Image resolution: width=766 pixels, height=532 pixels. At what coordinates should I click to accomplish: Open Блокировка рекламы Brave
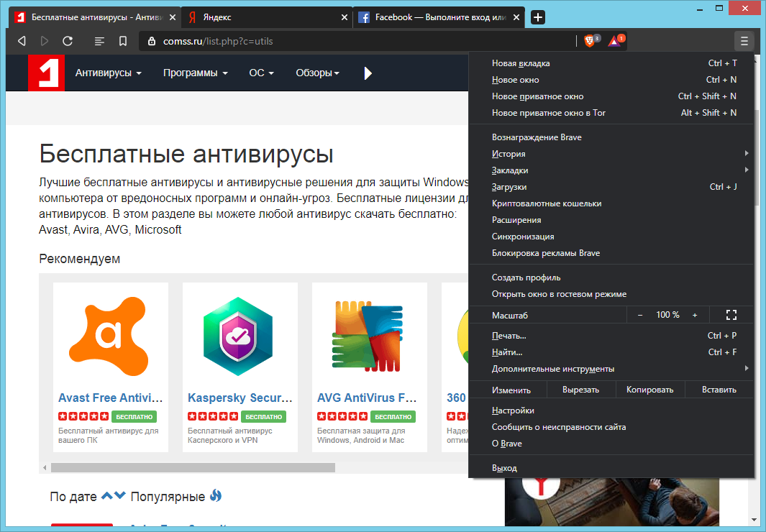pyautogui.click(x=611, y=253)
